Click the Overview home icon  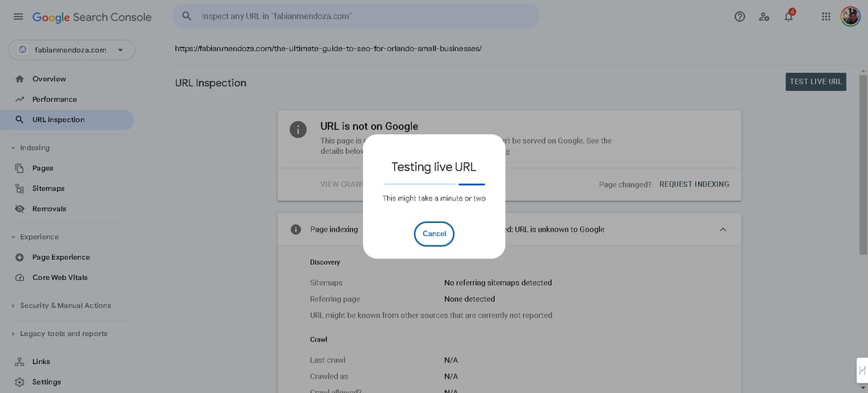[x=20, y=79]
